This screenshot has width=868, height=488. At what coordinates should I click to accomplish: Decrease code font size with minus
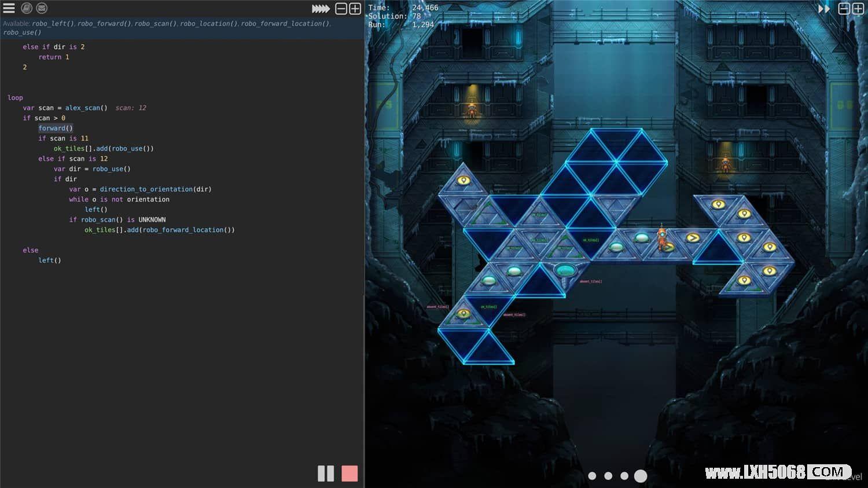click(x=341, y=9)
